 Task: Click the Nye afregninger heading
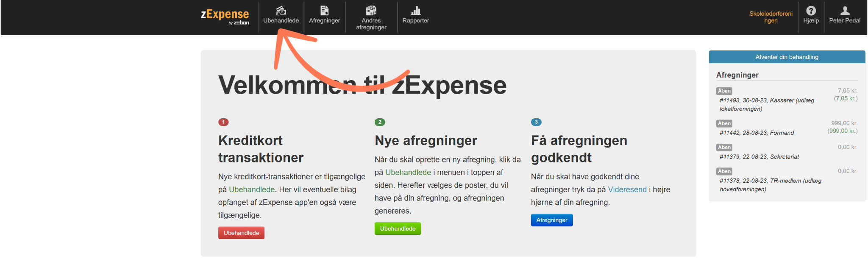426,140
